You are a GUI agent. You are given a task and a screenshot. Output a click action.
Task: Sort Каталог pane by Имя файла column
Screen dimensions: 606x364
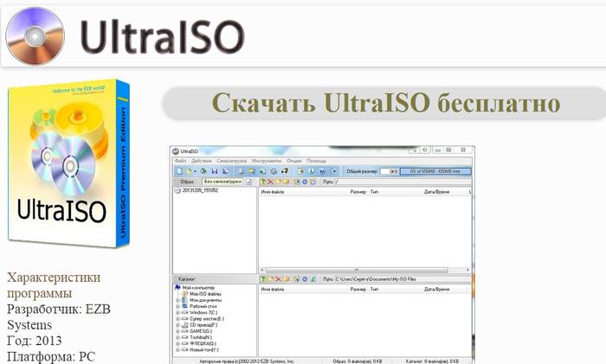pos(273,289)
